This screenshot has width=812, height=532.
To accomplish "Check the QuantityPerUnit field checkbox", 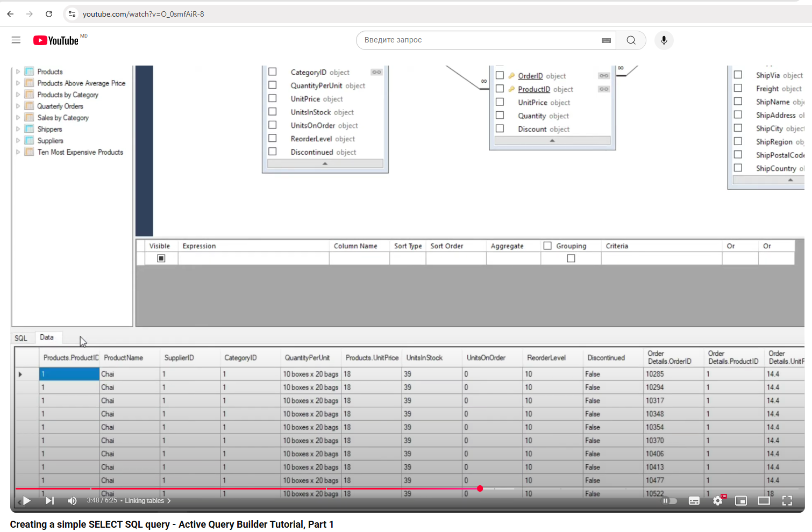I will pyautogui.click(x=273, y=85).
